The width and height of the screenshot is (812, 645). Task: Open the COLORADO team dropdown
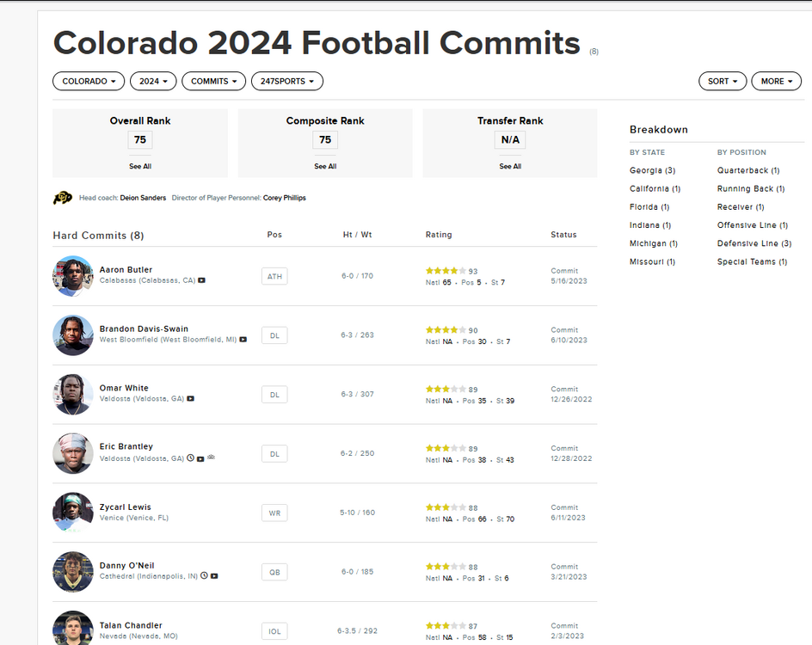coord(89,81)
